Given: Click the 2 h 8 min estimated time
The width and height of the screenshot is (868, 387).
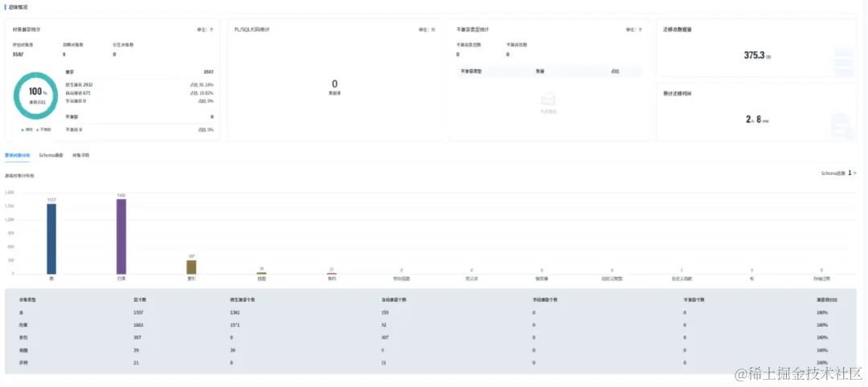Looking at the screenshot, I should (x=757, y=118).
